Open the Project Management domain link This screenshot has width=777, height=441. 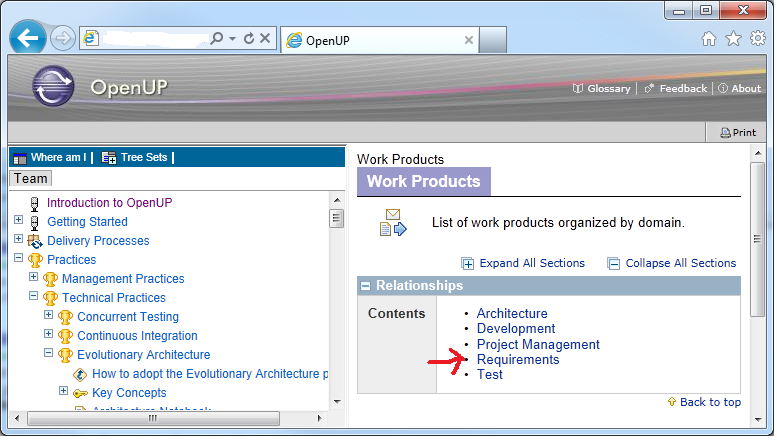[538, 344]
